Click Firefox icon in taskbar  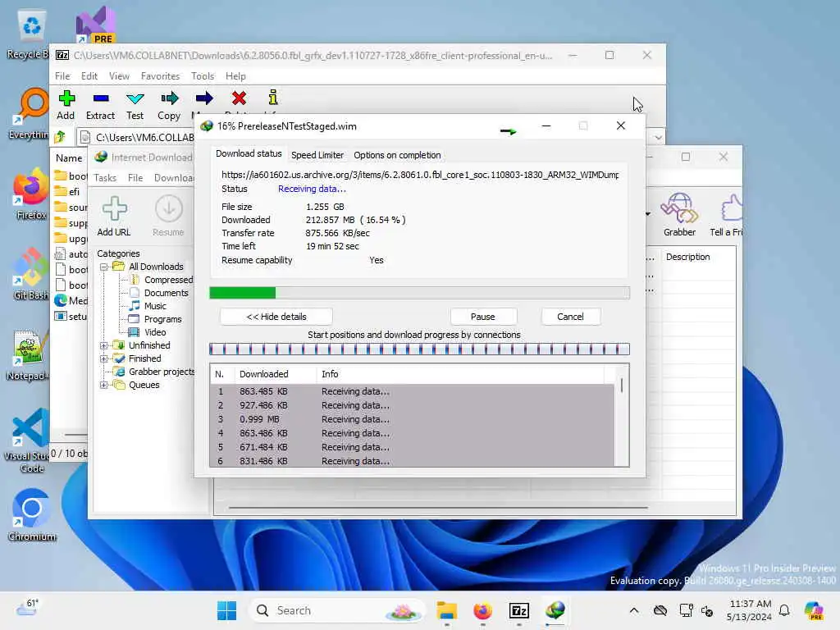(482, 610)
